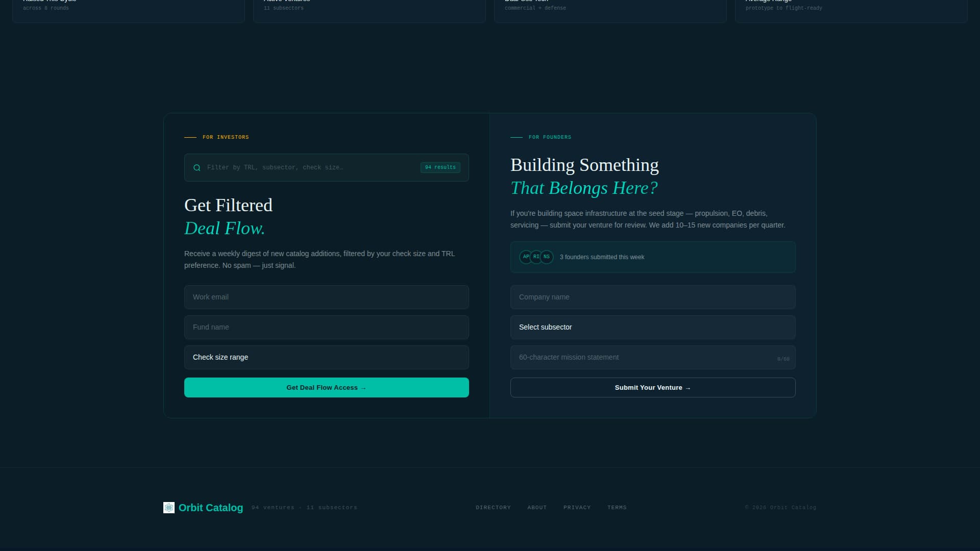Open the Directory footer link

[493, 508]
